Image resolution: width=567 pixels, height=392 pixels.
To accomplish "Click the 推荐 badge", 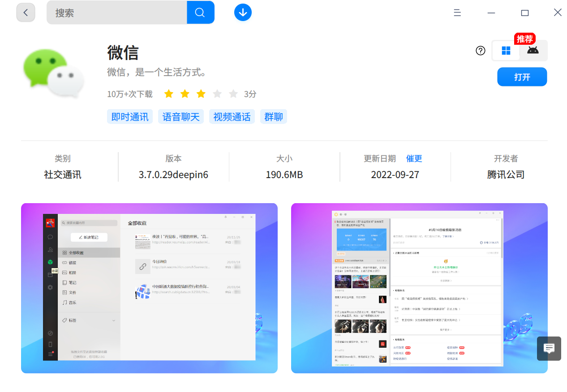I will pyautogui.click(x=525, y=39).
